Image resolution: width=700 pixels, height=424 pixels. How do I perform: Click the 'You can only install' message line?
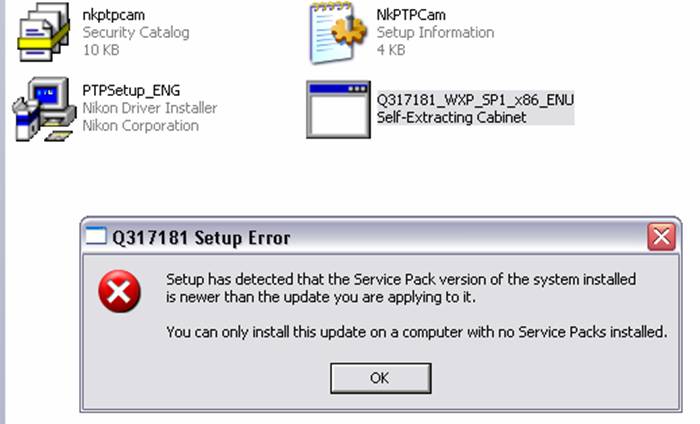click(x=417, y=332)
